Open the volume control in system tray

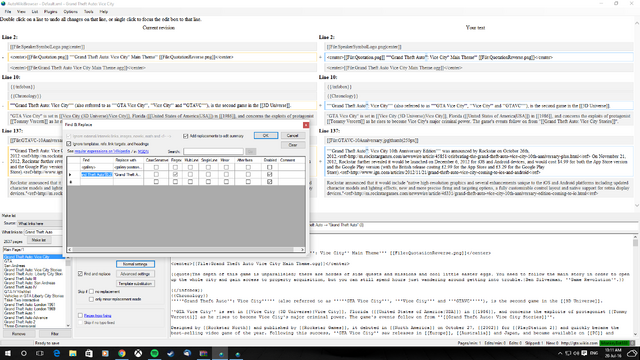[x=576, y=353]
